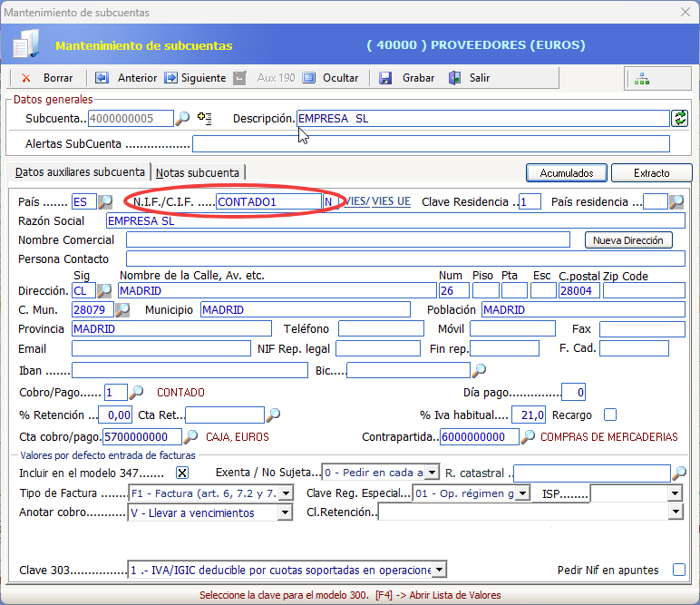Image resolution: width=700 pixels, height=605 pixels.
Task: Toggle Incluir en el modelo 347 checkbox
Action: click(182, 473)
